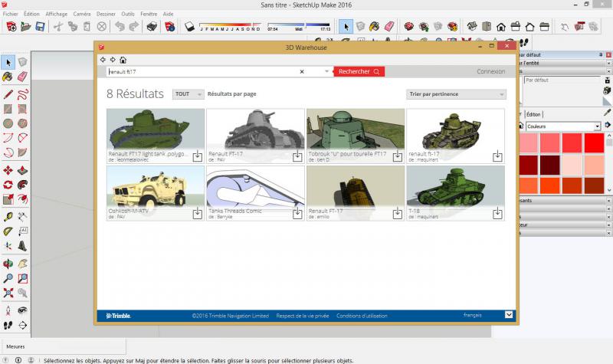613x364 pixels.
Task: Download the T-18 model
Action: point(497,213)
